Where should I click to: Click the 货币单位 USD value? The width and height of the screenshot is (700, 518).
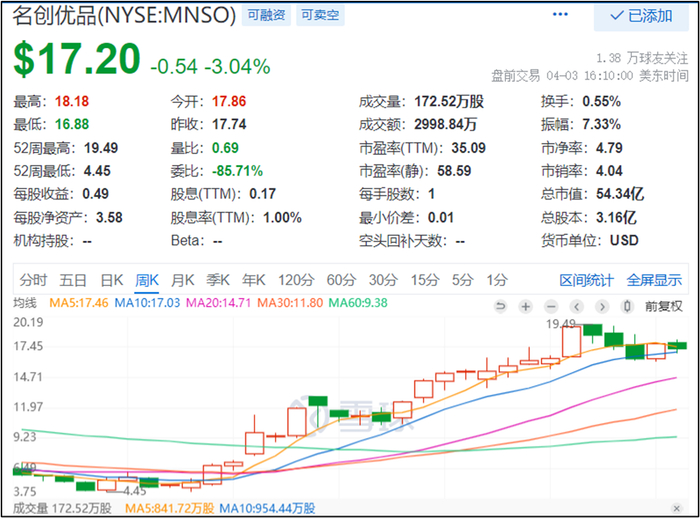click(625, 241)
